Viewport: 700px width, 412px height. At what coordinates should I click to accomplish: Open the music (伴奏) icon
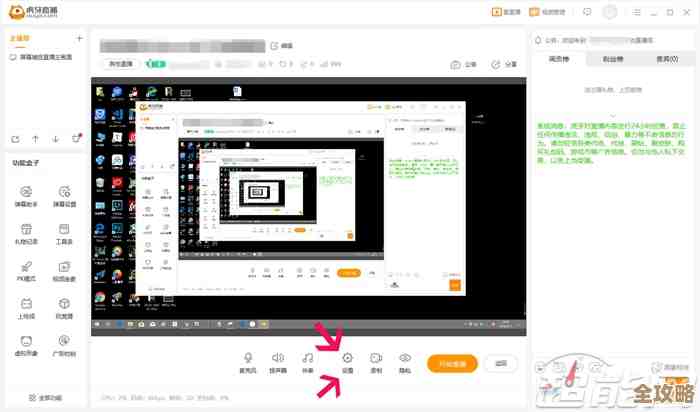click(x=309, y=358)
